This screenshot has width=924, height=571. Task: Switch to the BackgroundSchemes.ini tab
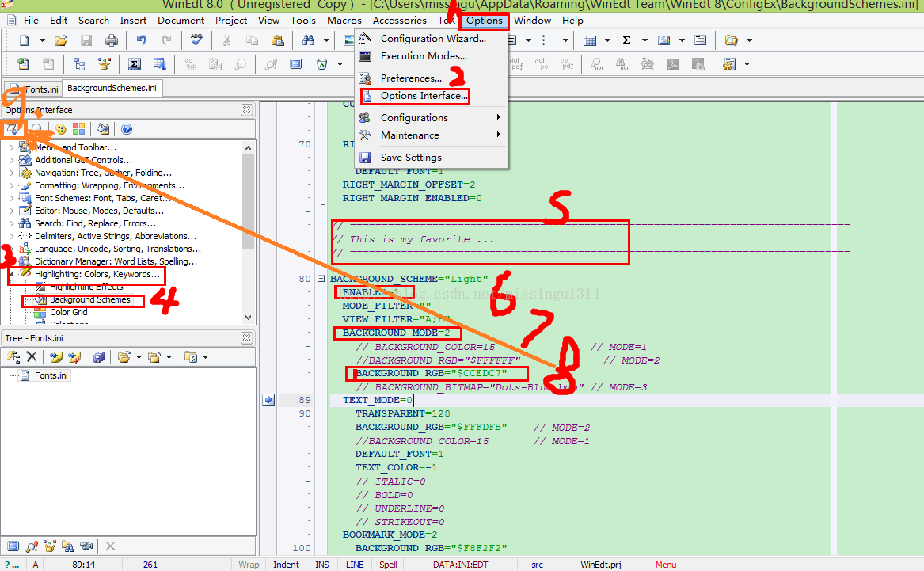point(112,88)
